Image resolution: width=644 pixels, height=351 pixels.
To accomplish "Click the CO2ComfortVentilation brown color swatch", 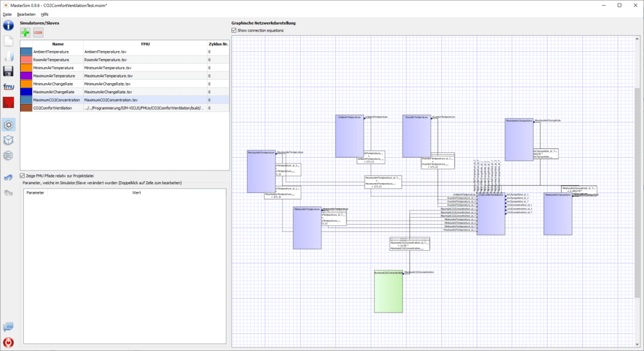I will pos(26,108).
